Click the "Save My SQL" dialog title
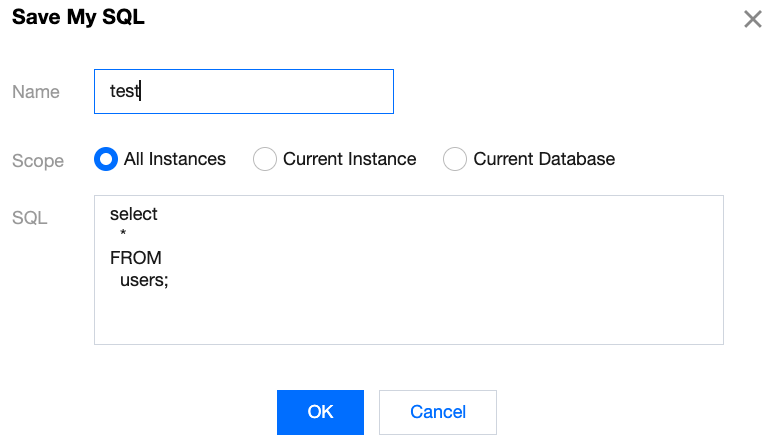 pos(78,19)
